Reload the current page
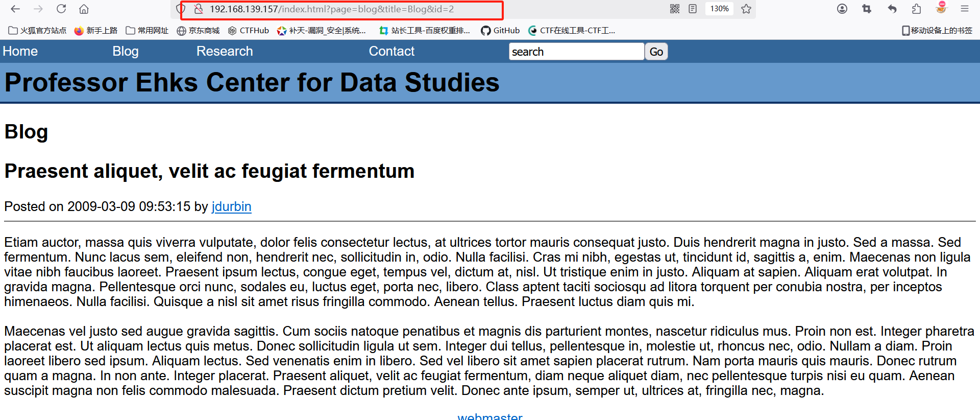The height and width of the screenshot is (420, 980). [x=61, y=9]
